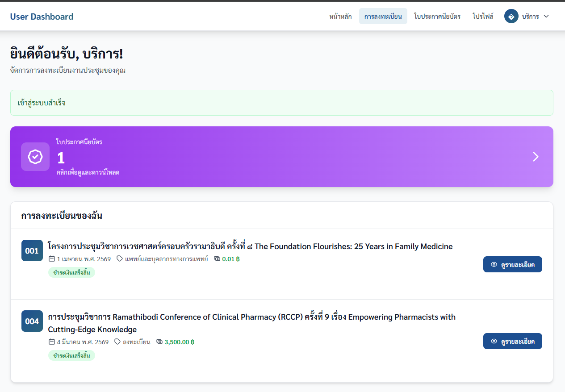Viewport: 565px width, 392px height.
Task: Open the ใบประกาศนียบัตร navigation tab
Action: click(437, 17)
